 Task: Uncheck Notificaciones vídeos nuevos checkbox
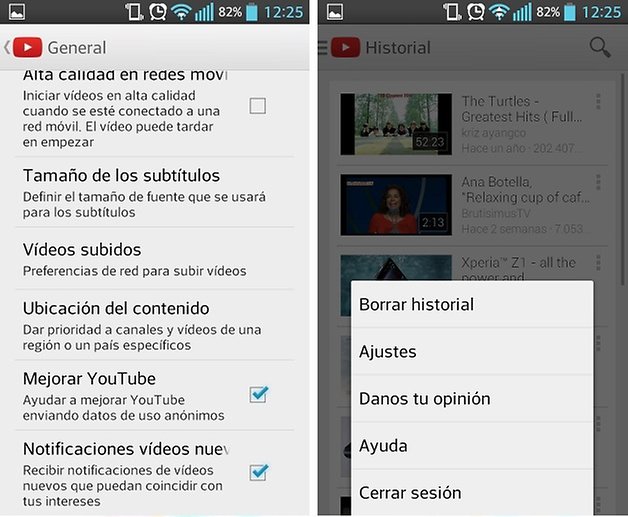coord(258,473)
